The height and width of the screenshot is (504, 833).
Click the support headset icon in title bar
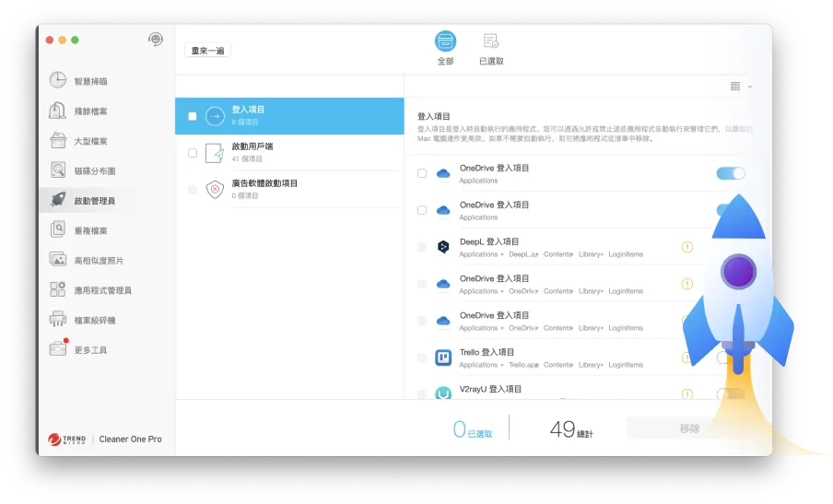point(156,40)
